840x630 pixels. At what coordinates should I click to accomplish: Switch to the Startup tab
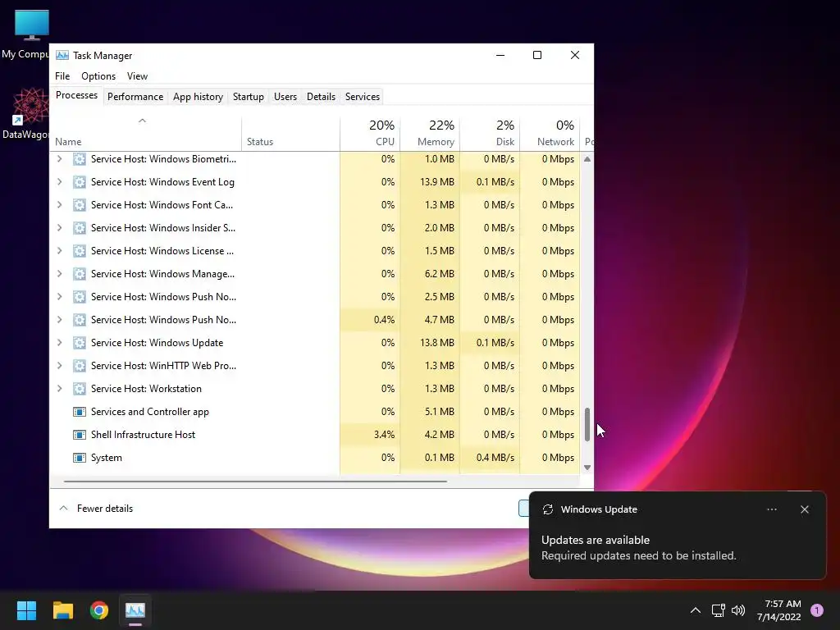pyautogui.click(x=248, y=97)
